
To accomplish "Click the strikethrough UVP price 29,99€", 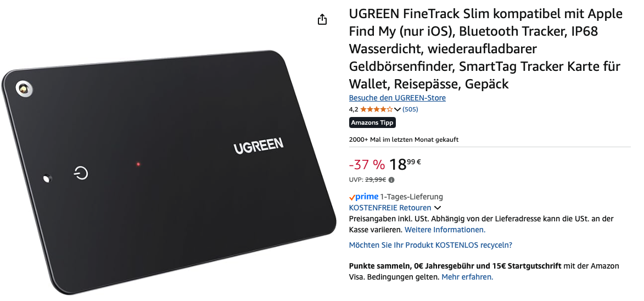I will (376, 180).
